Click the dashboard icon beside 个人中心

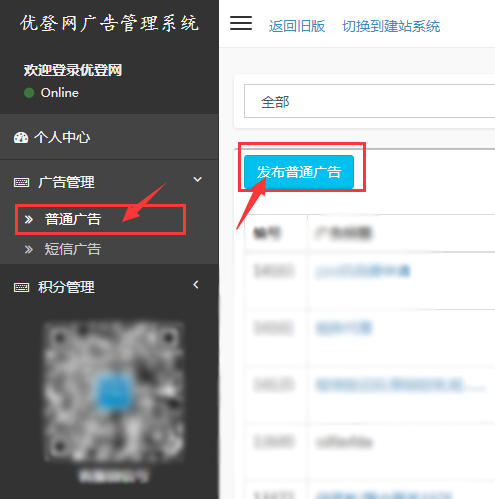pos(21,137)
